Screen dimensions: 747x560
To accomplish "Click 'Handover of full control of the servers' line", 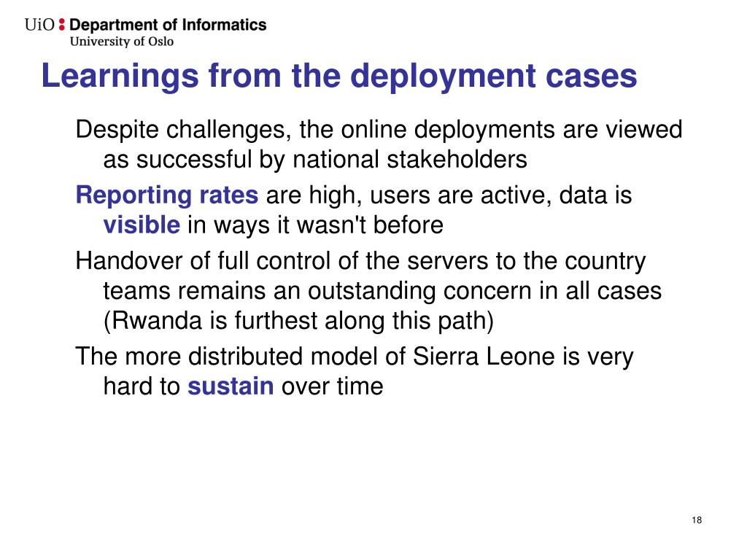I will (x=360, y=261).
